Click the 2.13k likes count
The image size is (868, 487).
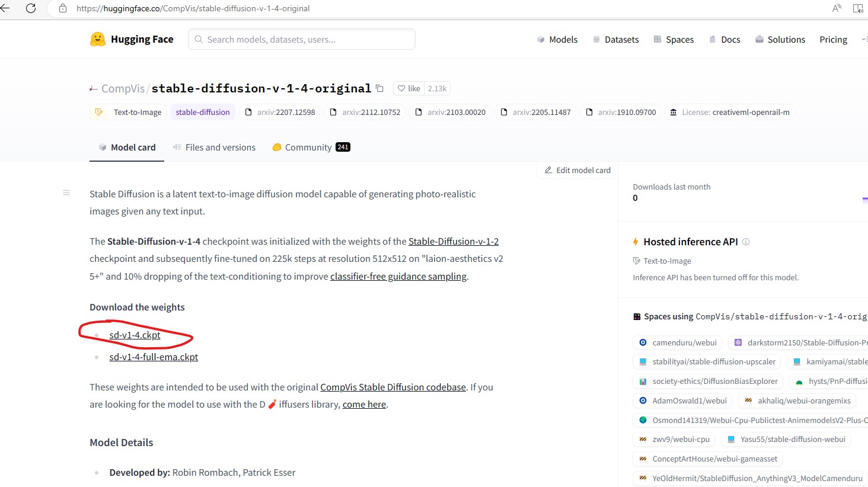coord(438,88)
